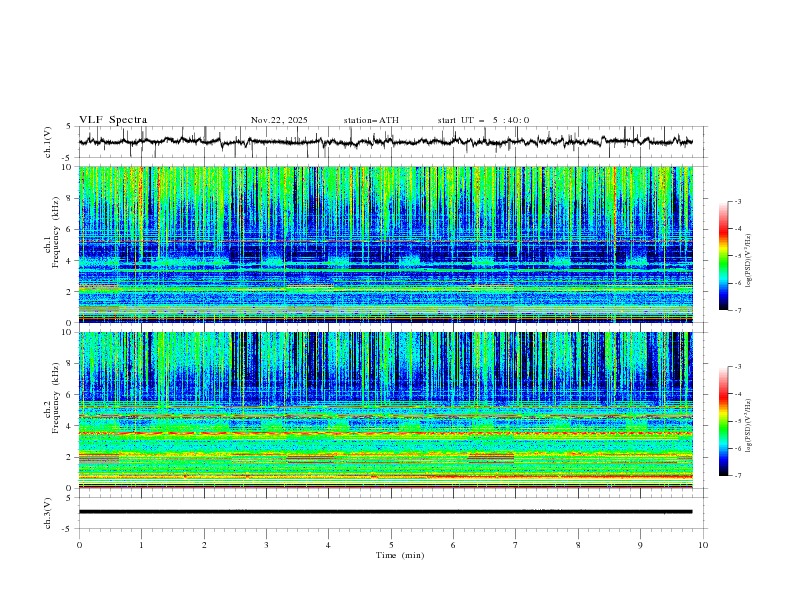Click the '-3' value on ch.1 colorbar
Viewport: 792px width, 612px height.
tap(737, 201)
